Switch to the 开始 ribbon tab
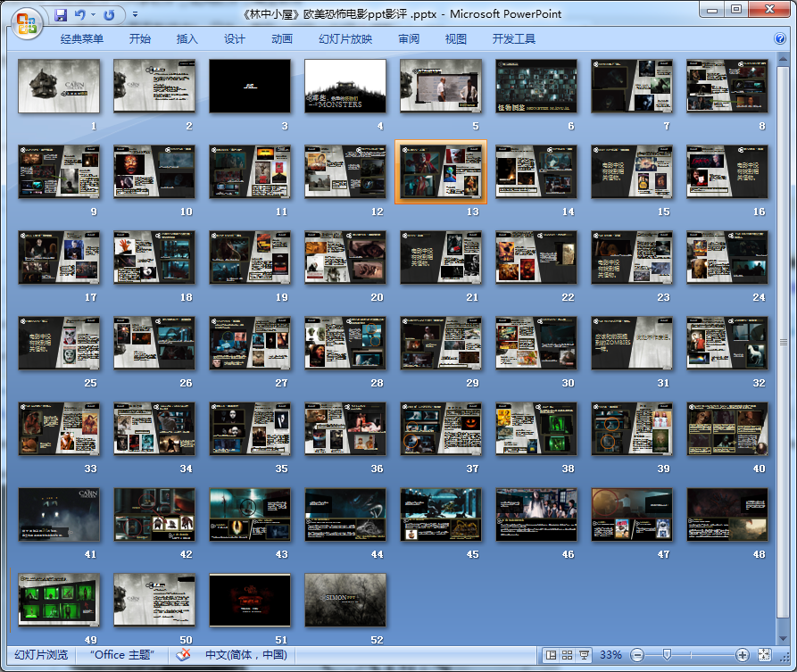The height and width of the screenshot is (672, 797). (140, 39)
